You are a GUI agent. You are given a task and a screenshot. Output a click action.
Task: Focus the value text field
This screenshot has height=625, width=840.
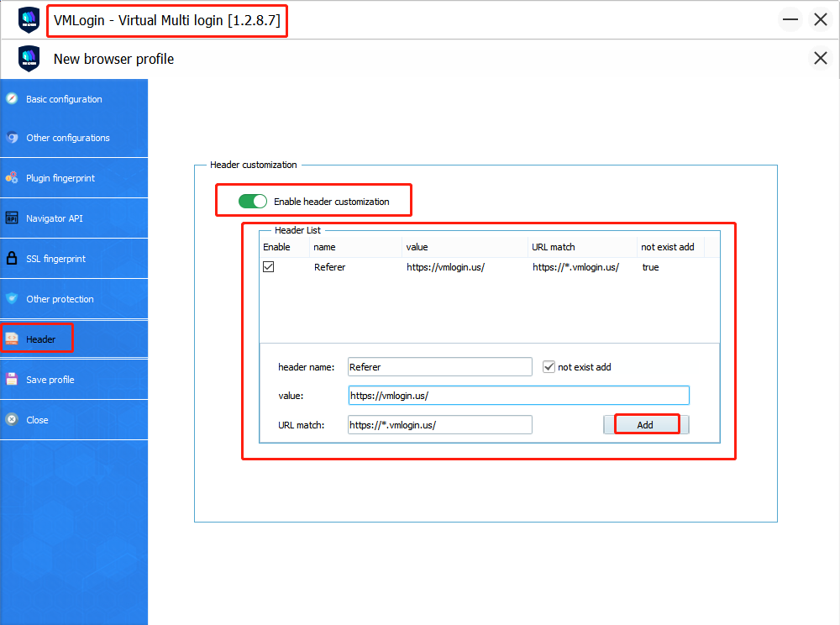coord(518,396)
